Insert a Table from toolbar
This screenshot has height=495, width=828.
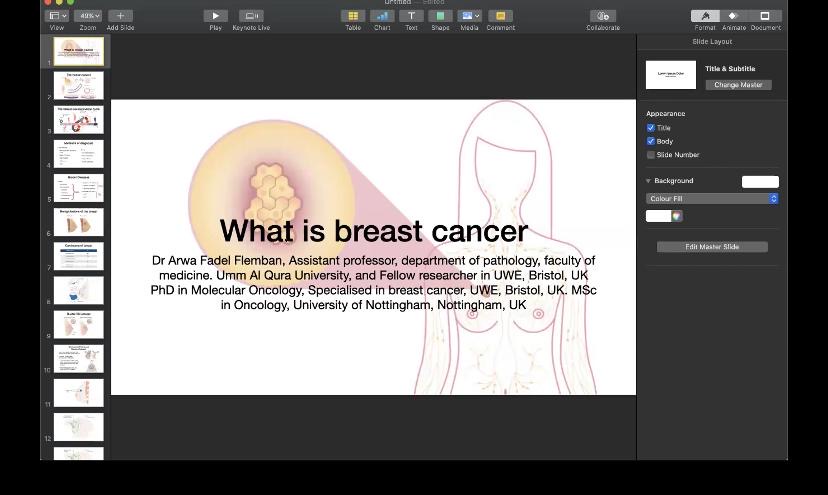353,16
